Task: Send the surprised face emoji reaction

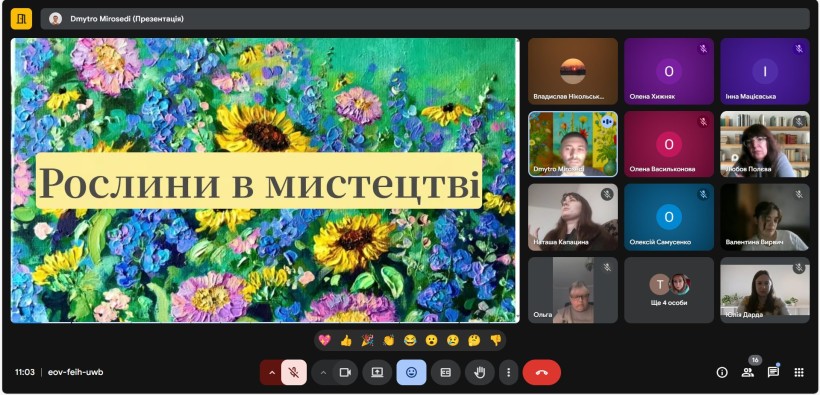Action: [x=431, y=341]
